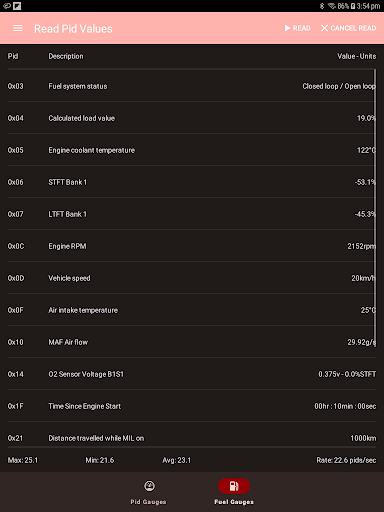Screen dimensions: 384x512
Task: Select the Vehicle speed row
Action: pos(192,278)
